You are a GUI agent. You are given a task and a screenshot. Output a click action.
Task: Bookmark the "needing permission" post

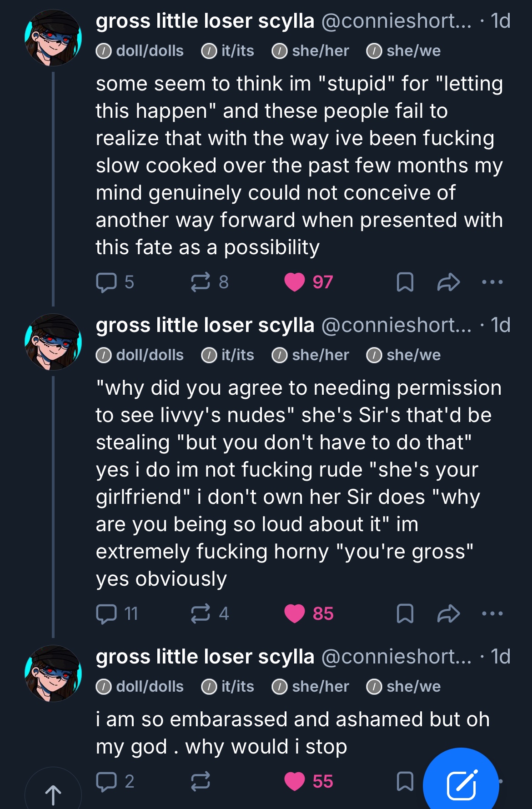pyautogui.click(x=405, y=613)
